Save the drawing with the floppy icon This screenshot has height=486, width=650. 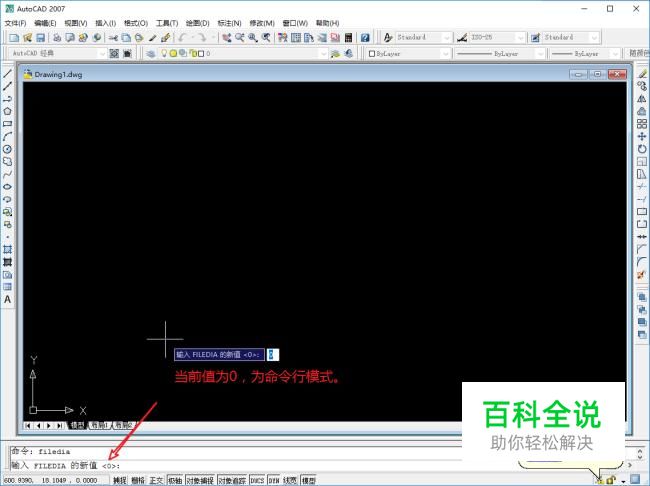click(40, 38)
